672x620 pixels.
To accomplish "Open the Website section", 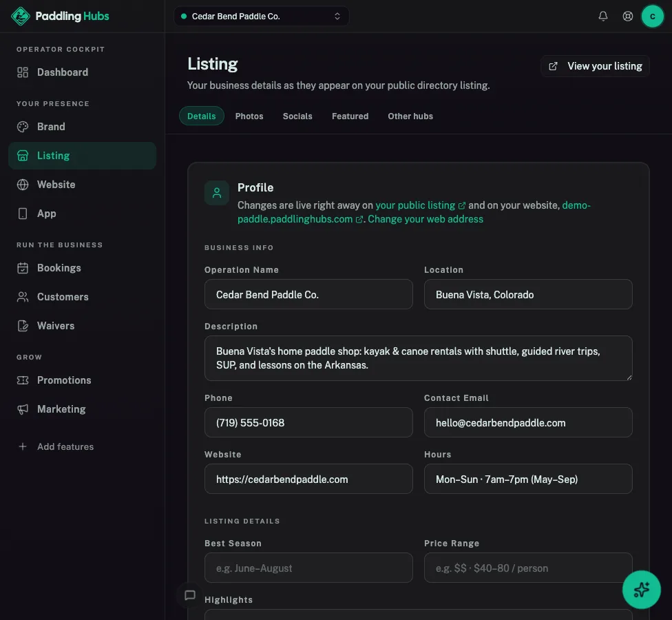I will point(83,185).
